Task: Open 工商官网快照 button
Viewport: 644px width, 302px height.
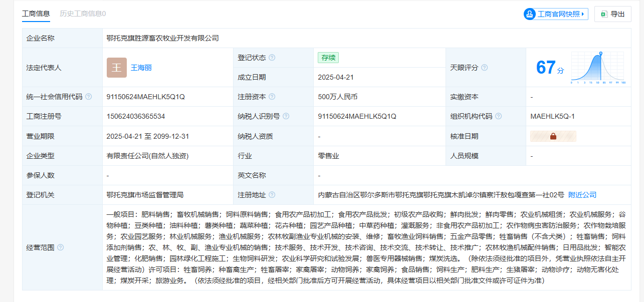Action: (555, 14)
